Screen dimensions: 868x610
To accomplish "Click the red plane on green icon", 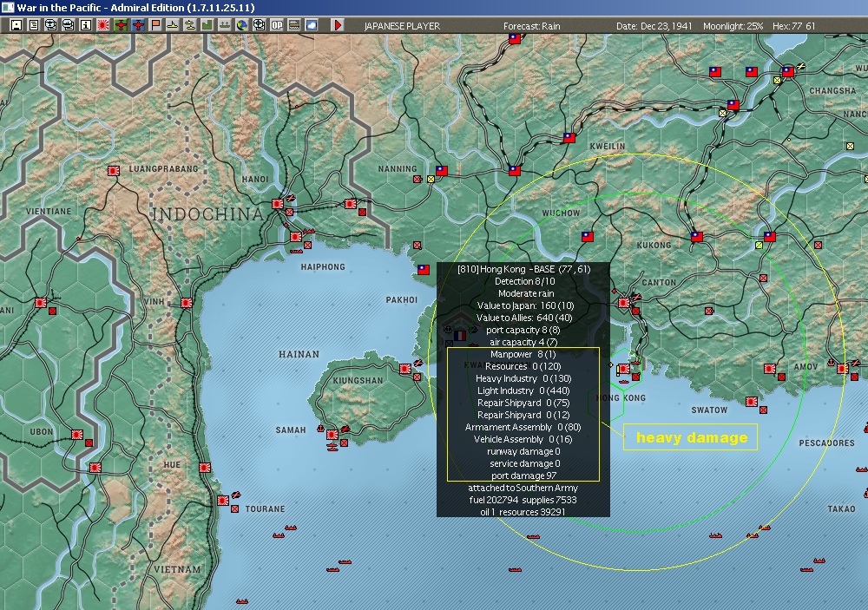I will point(121,25).
